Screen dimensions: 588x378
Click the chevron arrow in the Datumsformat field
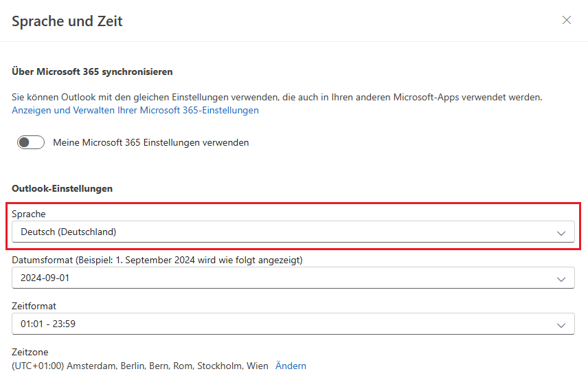pyautogui.click(x=561, y=279)
